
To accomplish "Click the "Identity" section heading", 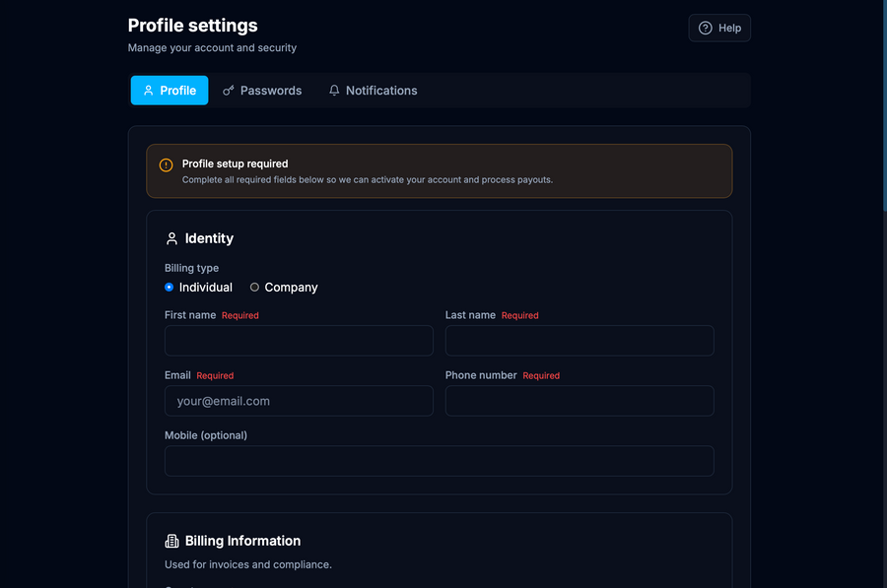I will click(x=209, y=238).
